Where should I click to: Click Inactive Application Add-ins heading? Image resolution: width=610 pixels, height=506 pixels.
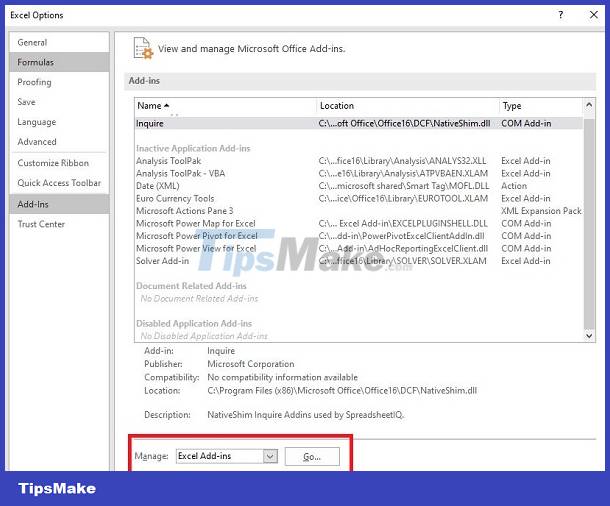point(193,149)
